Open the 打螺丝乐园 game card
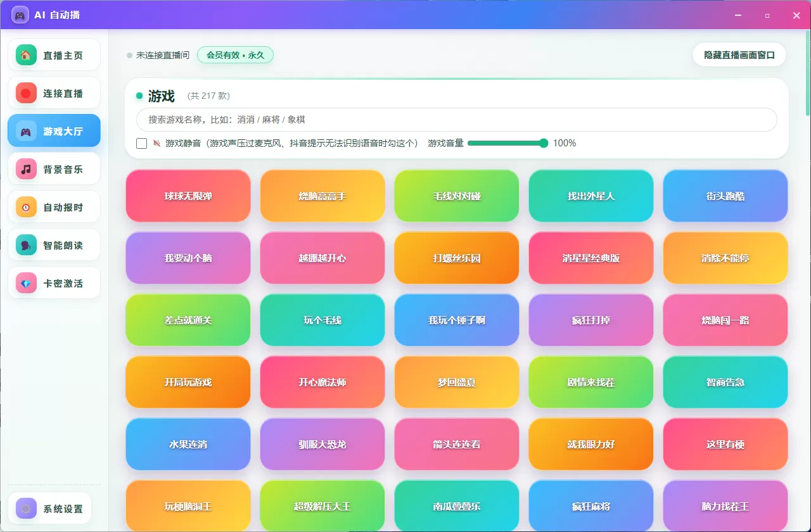 tap(457, 258)
